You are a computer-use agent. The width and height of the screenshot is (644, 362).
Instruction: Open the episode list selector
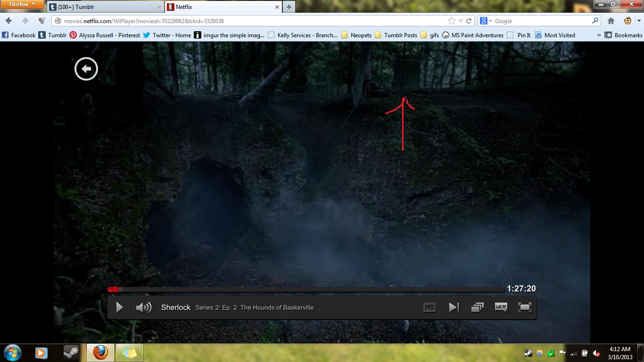477,307
